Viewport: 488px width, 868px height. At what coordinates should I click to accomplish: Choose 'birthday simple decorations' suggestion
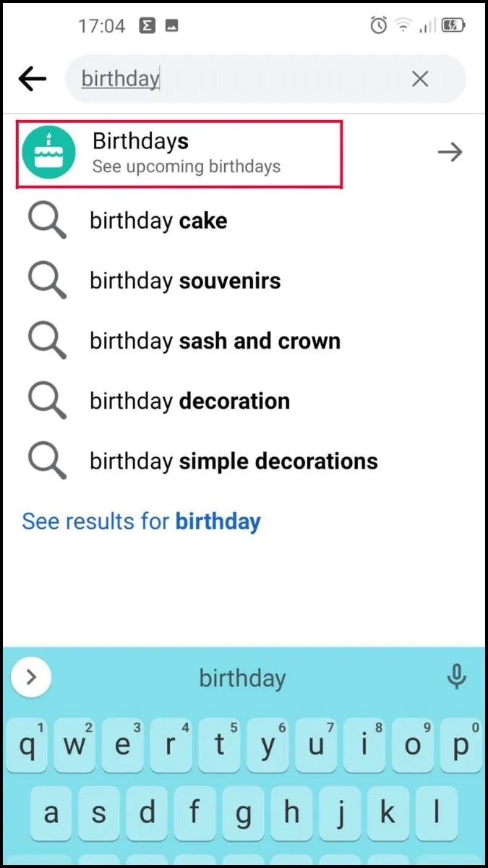234,461
